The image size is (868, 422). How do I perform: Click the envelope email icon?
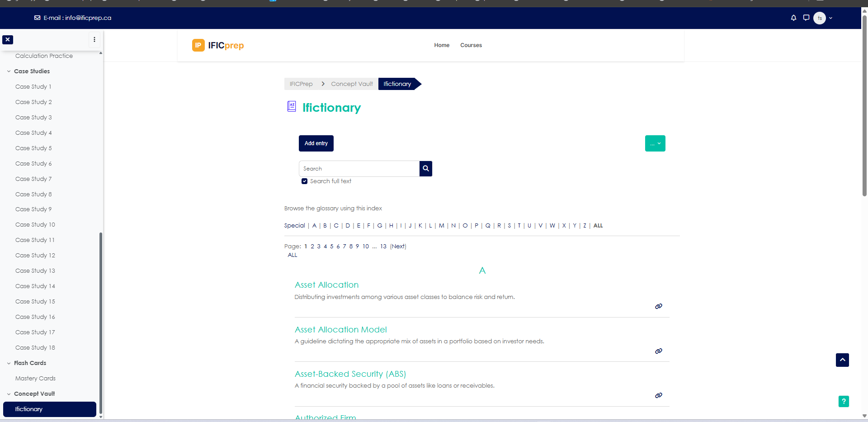point(37,18)
